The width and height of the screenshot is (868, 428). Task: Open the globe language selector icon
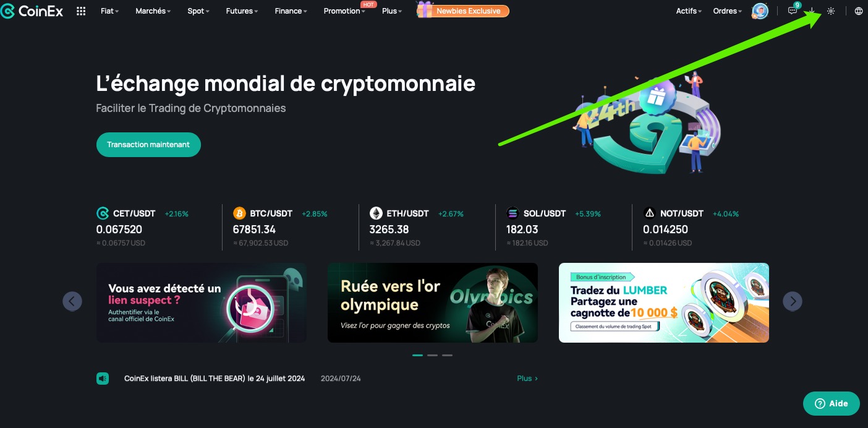tap(859, 11)
